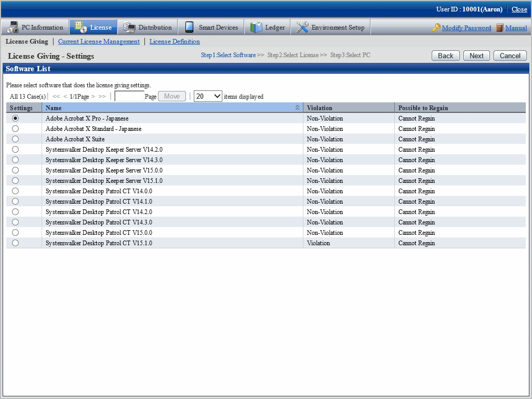The height and width of the screenshot is (399, 532).
Task: Click Systemwalker Desktop Patrol CT V15.0.0 text
Action: point(99,233)
